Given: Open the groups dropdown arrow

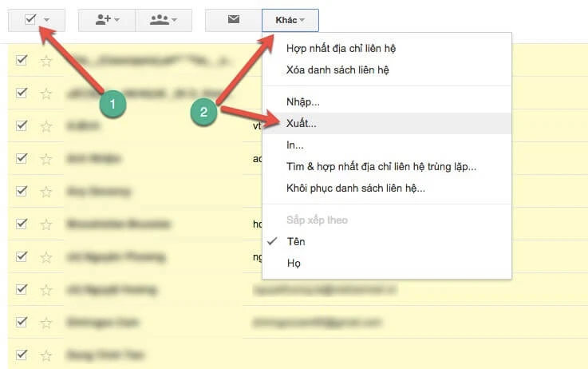Looking at the screenshot, I should [x=175, y=20].
